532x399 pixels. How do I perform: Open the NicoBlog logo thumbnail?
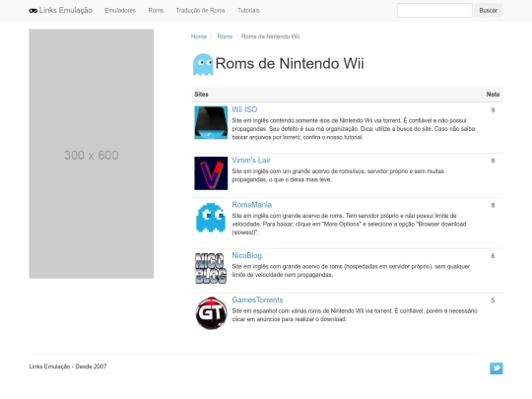[x=211, y=268]
